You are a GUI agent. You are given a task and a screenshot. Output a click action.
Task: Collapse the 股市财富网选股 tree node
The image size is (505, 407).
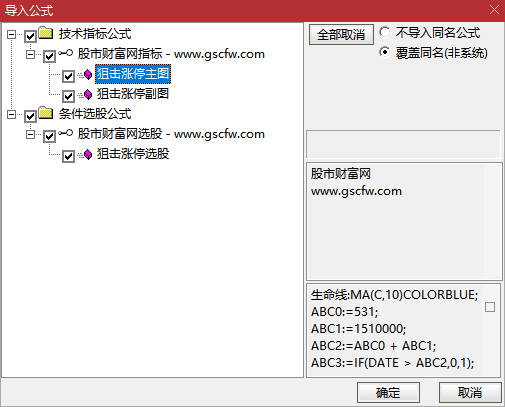tap(30, 135)
